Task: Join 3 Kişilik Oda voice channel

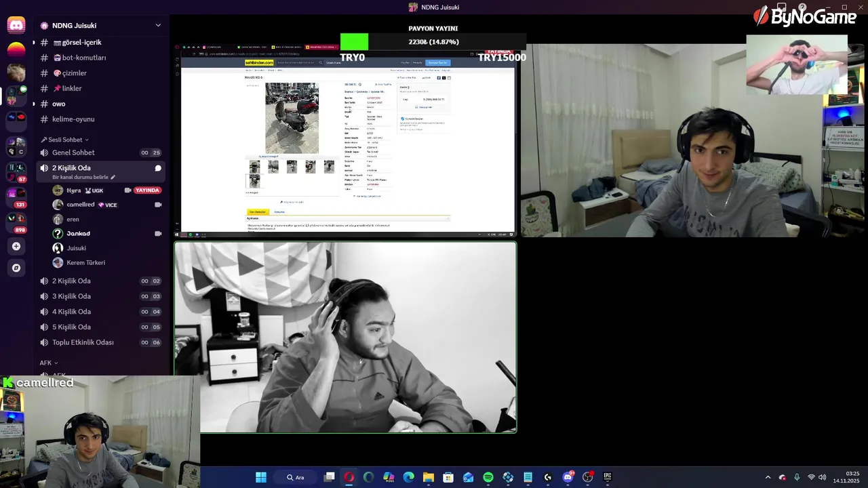Action: (x=100, y=296)
